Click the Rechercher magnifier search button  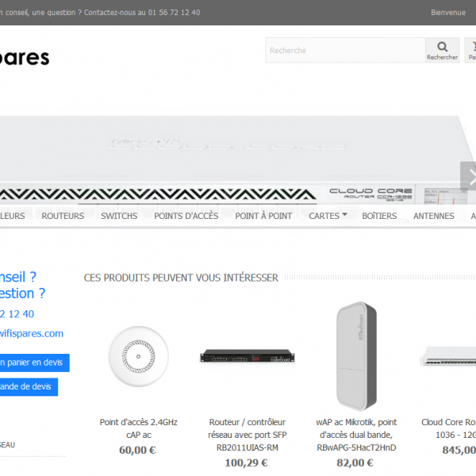443,51
